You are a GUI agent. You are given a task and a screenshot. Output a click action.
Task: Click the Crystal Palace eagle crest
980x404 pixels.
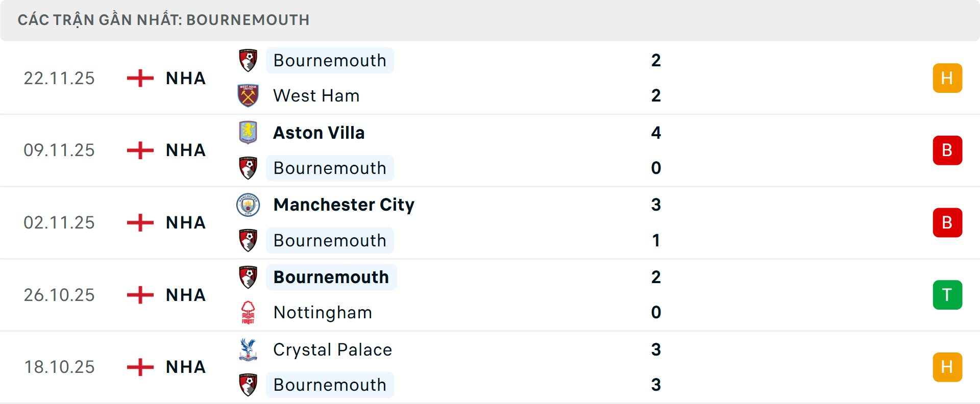(248, 350)
